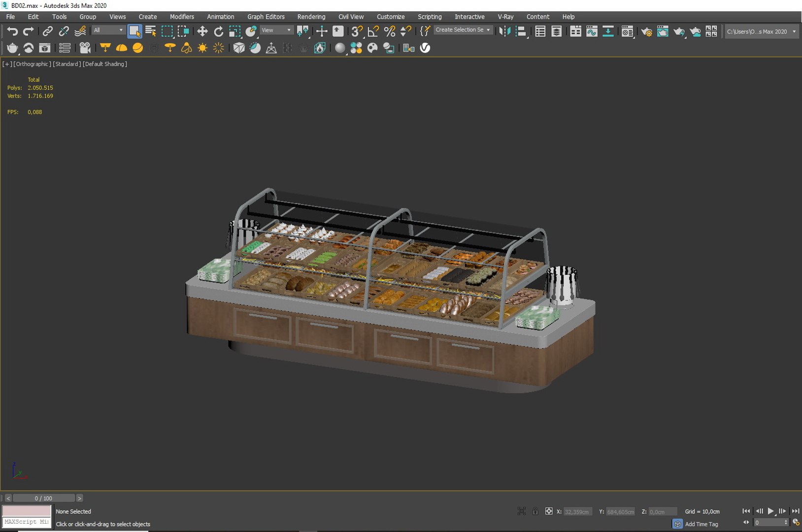Click the physical camera icon in second toolbar
This screenshot has width=802, height=532.
point(85,48)
